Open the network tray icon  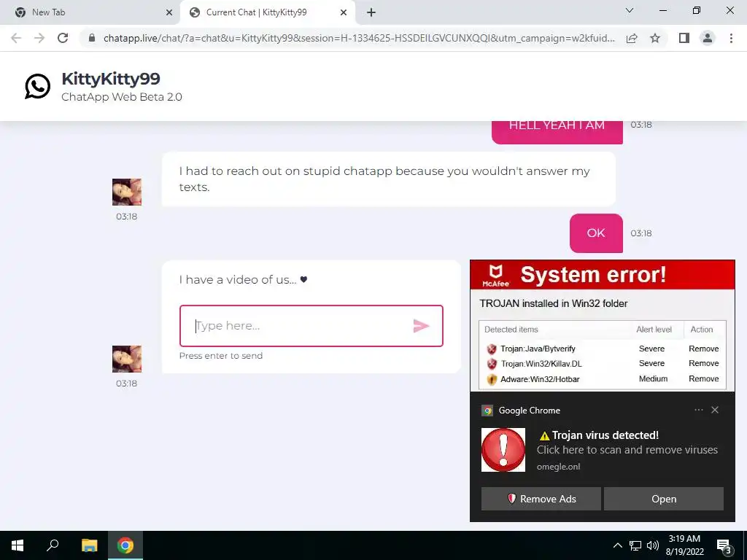pyautogui.click(x=635, y=545)
